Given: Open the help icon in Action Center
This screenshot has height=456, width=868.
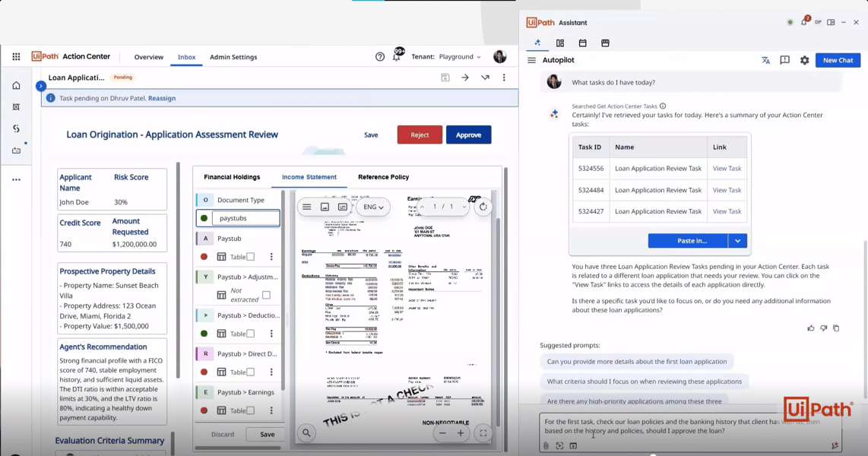Looking at the screenshot, I should click(x=380, y=56).
